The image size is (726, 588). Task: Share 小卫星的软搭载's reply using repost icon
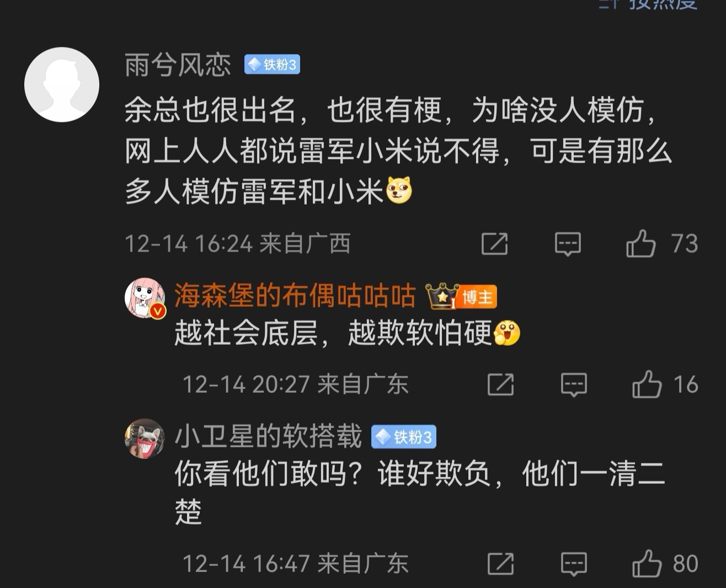500,564
